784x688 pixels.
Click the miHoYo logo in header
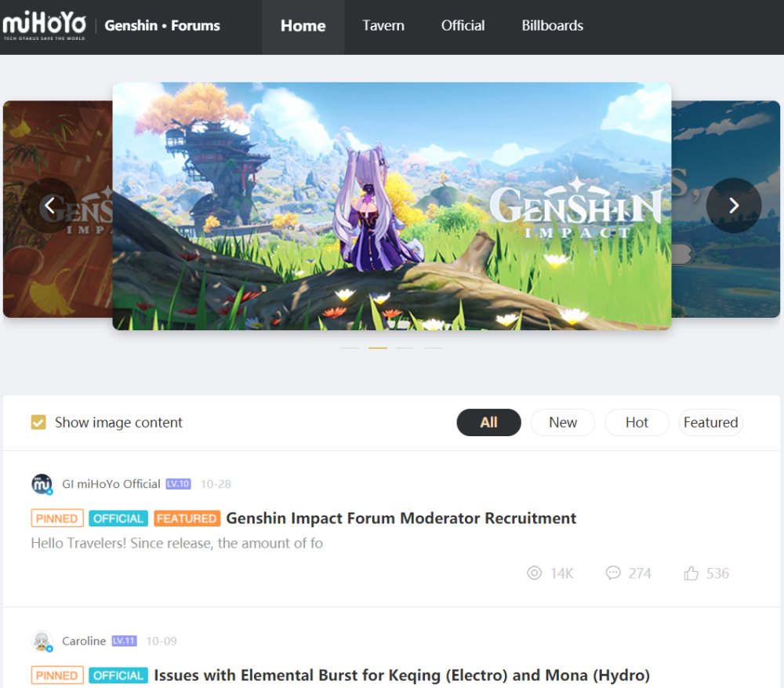44,26
